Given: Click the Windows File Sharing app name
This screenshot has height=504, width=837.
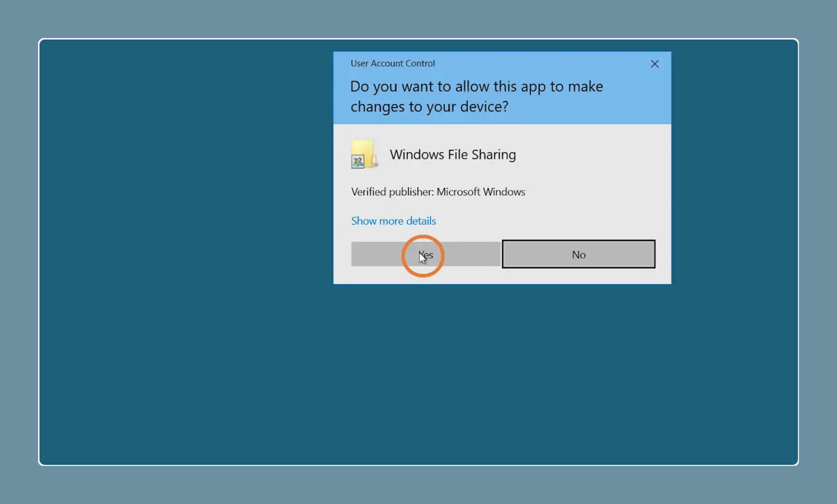Looking at the screenshot, I should tap(453, 154).
